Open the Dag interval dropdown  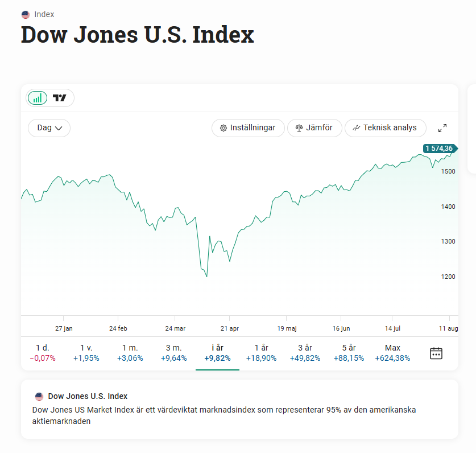49,128
